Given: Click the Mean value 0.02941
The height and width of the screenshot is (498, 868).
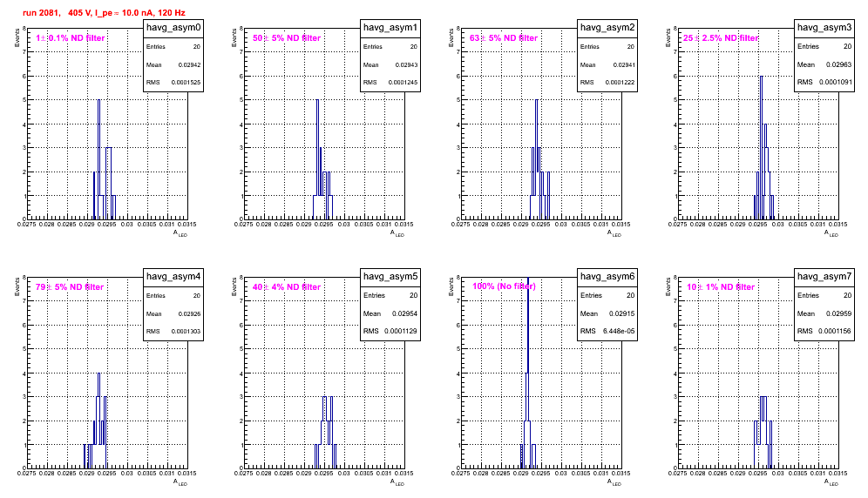Looking at the screenshot, I should [x=624, y=64].
